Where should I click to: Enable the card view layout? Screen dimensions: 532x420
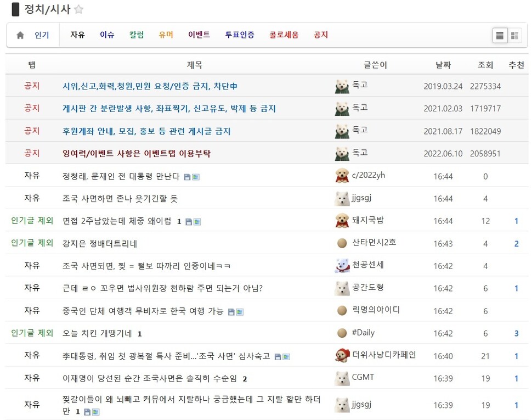coord(515,35)
